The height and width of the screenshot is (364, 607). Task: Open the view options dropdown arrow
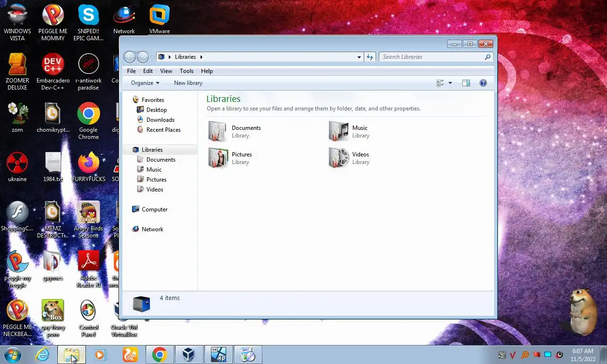tap(450, 83)
